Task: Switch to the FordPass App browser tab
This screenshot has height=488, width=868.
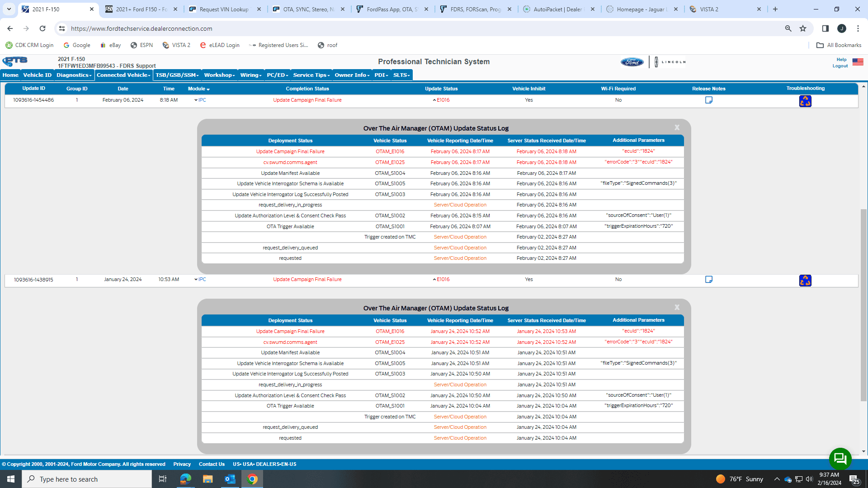Action: (x=392, y=9)
